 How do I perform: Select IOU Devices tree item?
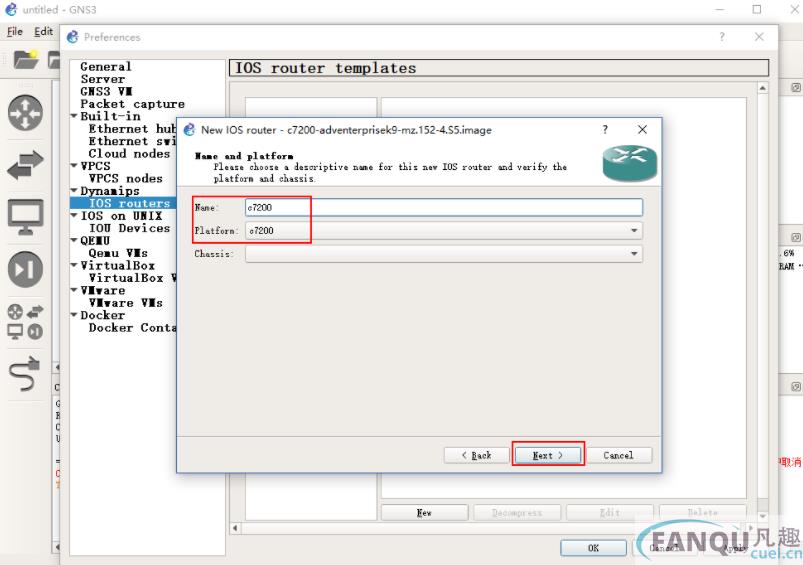pyautogui.click(x=129, y=228)
